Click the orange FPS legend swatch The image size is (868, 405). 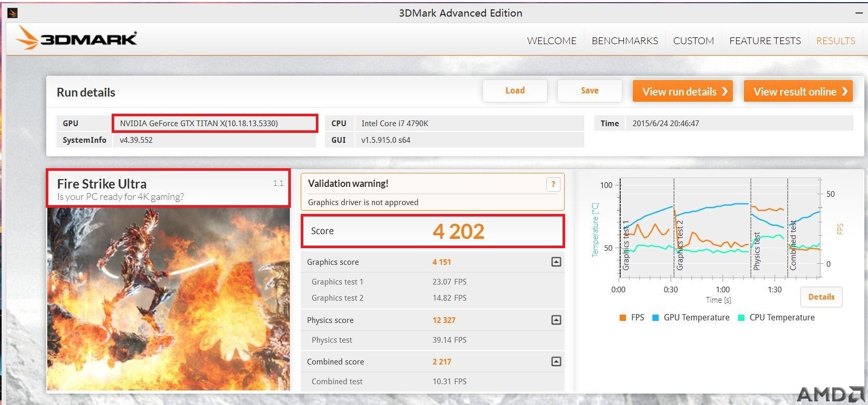click(622, 318)
